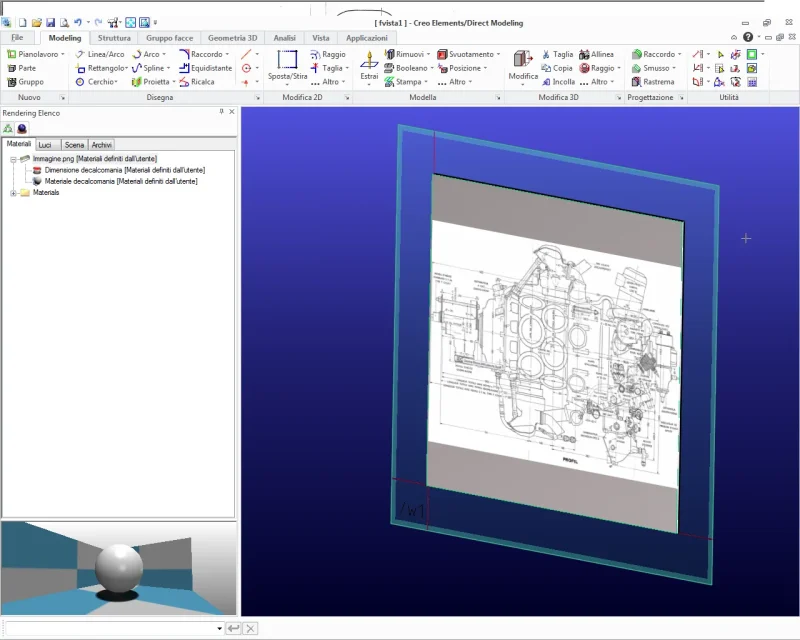Screen dimensions: 800x640
Task: Open the Altro menu in Modella group
Action: [455, 82]
